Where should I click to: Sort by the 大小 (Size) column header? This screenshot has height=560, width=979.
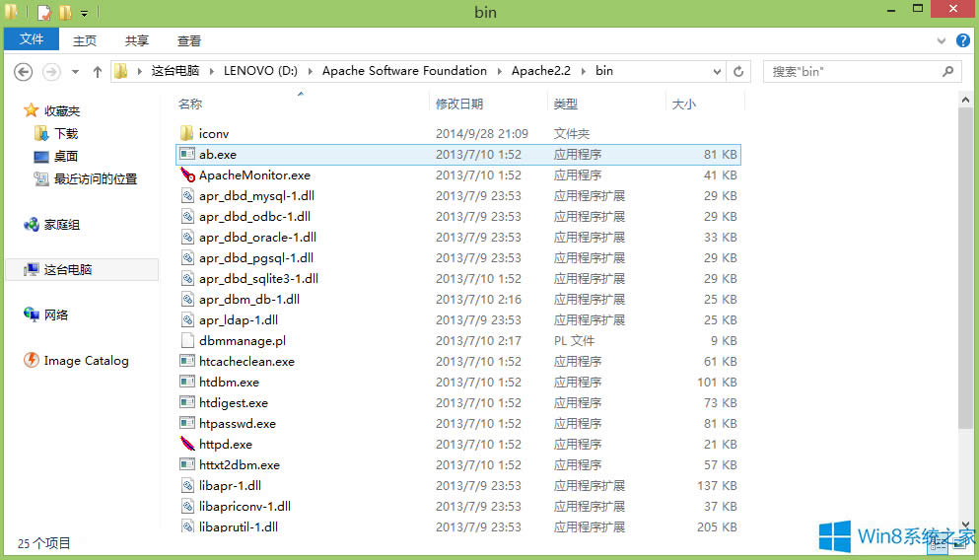coord(683,104)
